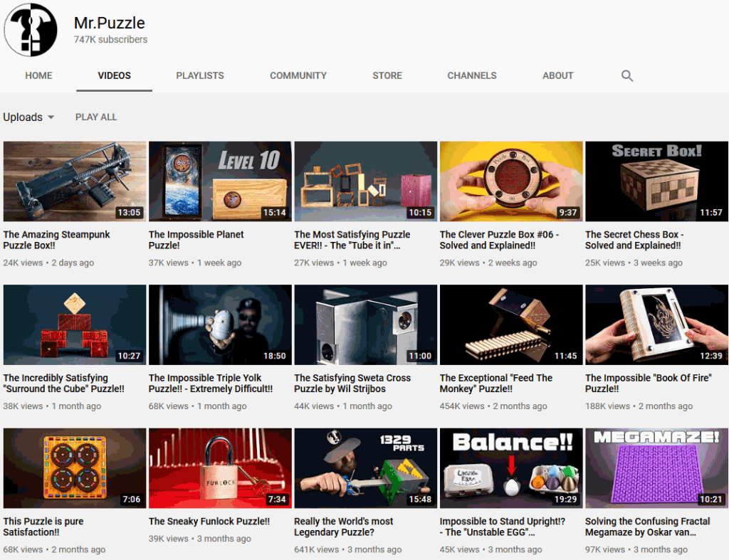Go to the STORE tab

point(387,75)
